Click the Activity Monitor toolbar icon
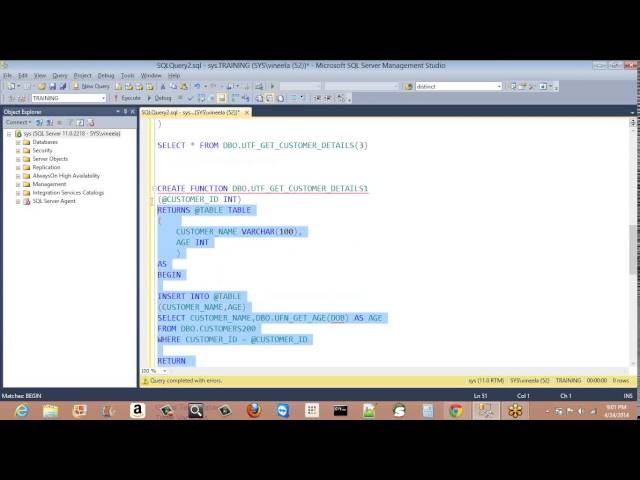Viewport: 640px width, 480px height. click(x=259, y=87)
